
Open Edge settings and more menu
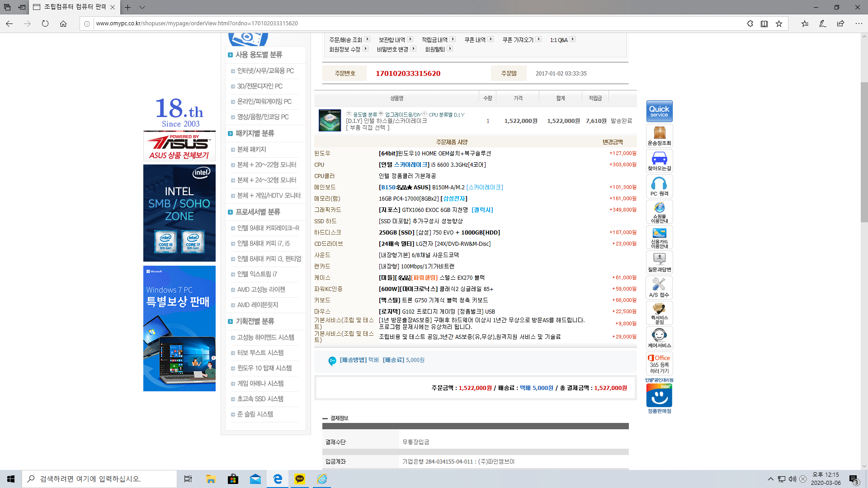click(x=859, y=23)
